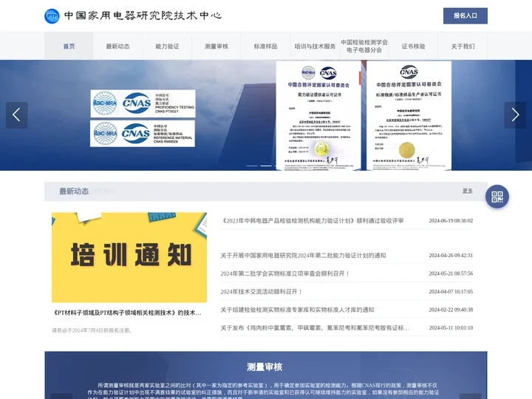Click the 最新动态 section heading
The image size is (532, 399).
pos(74,191)
